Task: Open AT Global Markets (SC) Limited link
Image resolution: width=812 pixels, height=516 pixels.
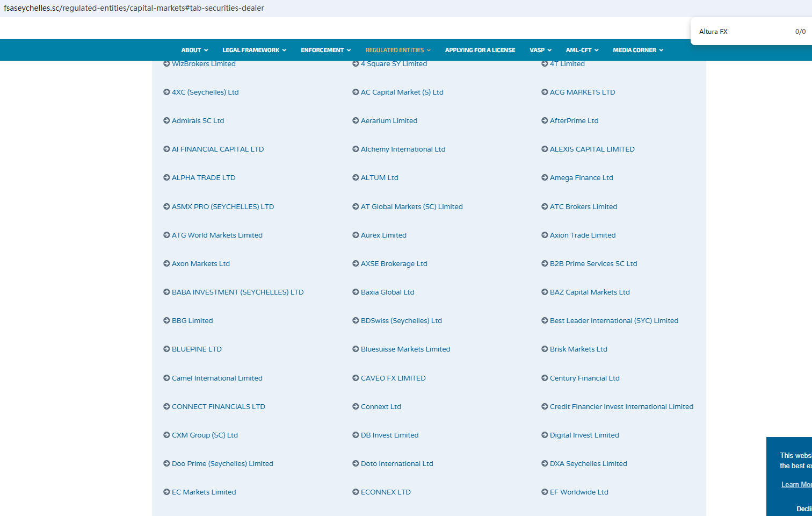Action: [411, 206]
